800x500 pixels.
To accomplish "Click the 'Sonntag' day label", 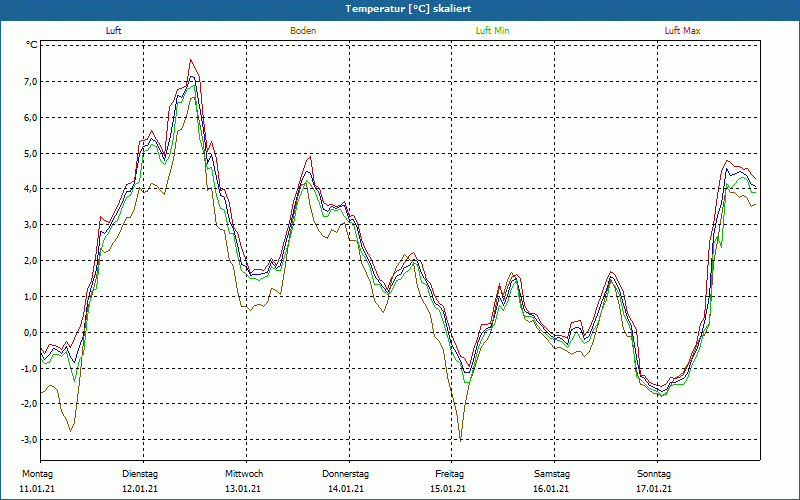I will (654, 474).
